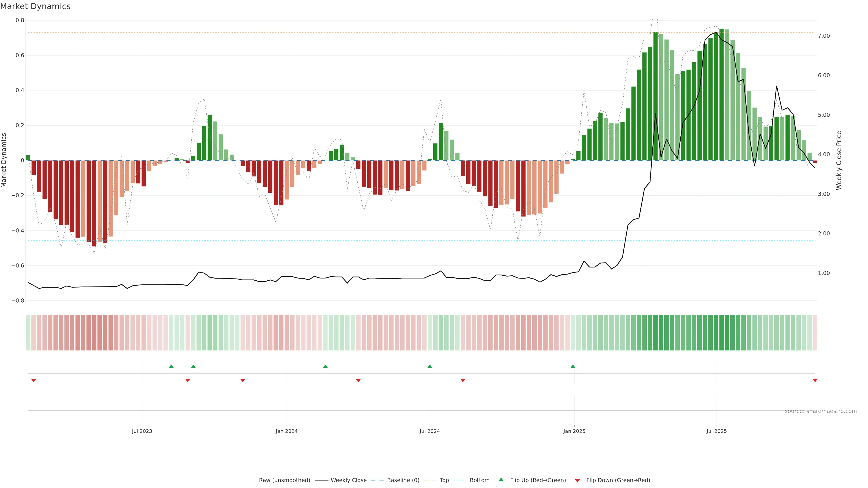
Task: Click the Market Dynamics chart title
Action: 35,6
